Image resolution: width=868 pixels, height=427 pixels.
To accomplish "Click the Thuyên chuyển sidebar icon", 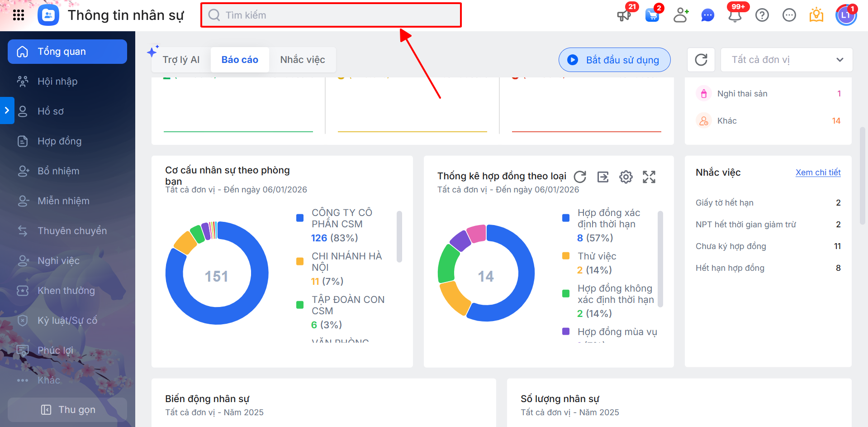I will [x=23, y=231].
